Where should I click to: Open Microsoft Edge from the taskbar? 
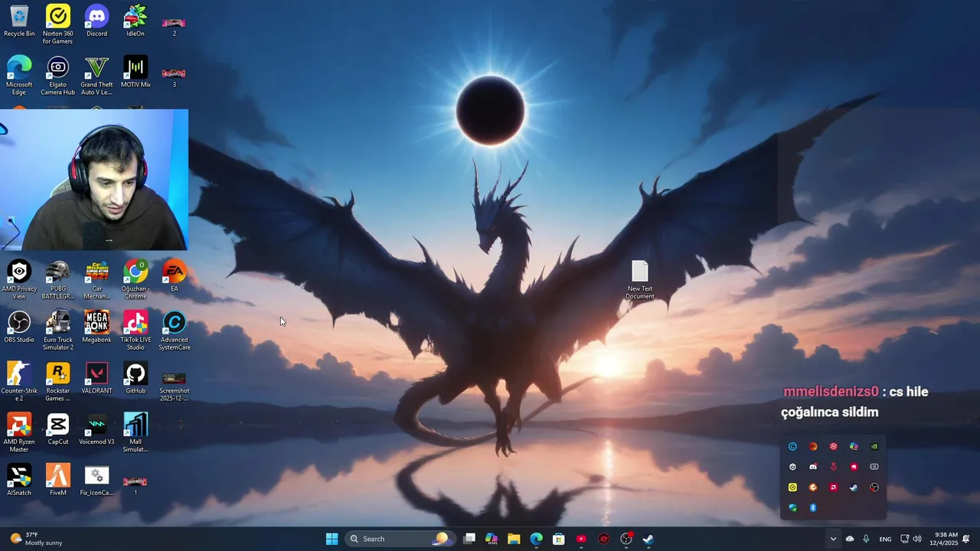[536, 539]
